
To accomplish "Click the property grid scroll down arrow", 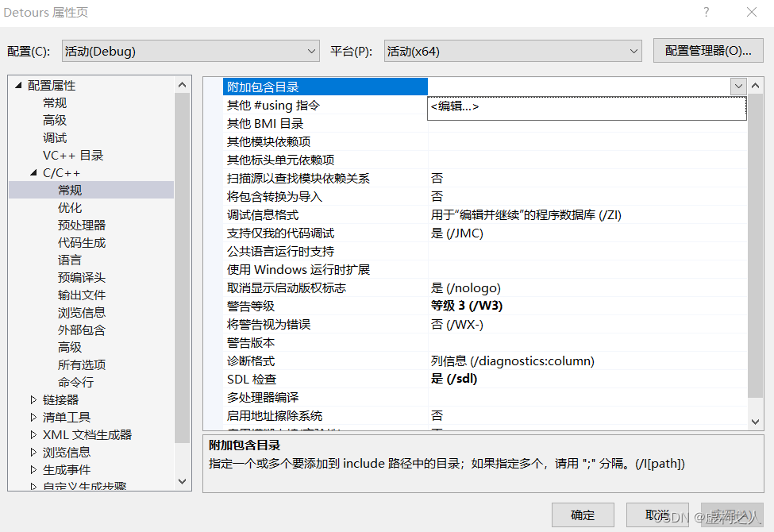I will coord(755,422).
